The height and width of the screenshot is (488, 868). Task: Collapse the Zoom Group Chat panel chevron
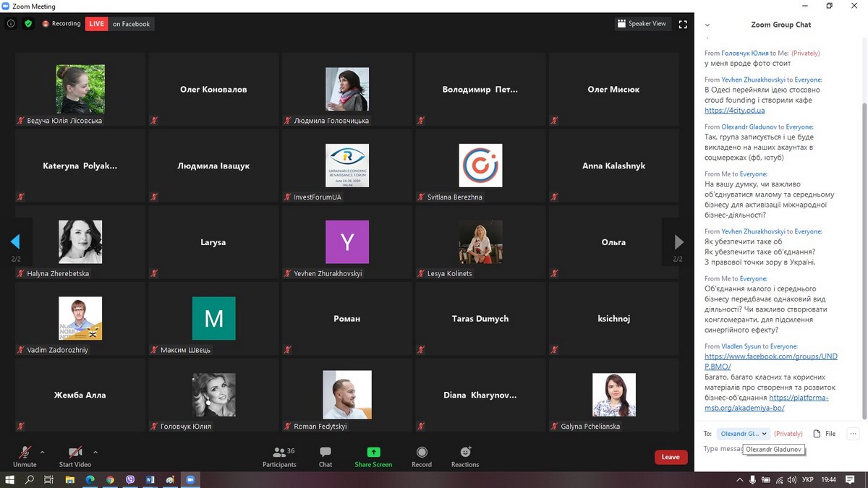point(707,25)
